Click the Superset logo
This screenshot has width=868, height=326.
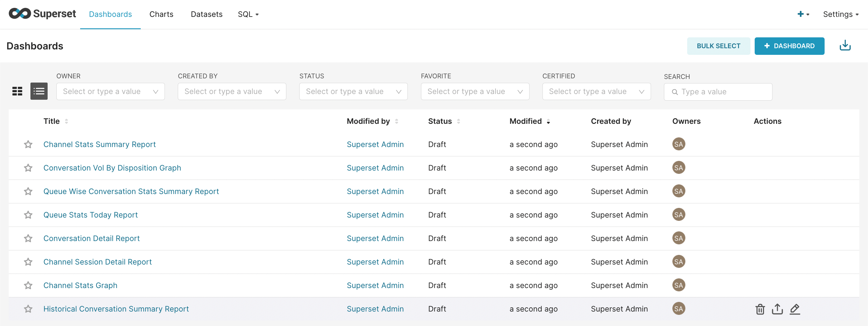42,14
